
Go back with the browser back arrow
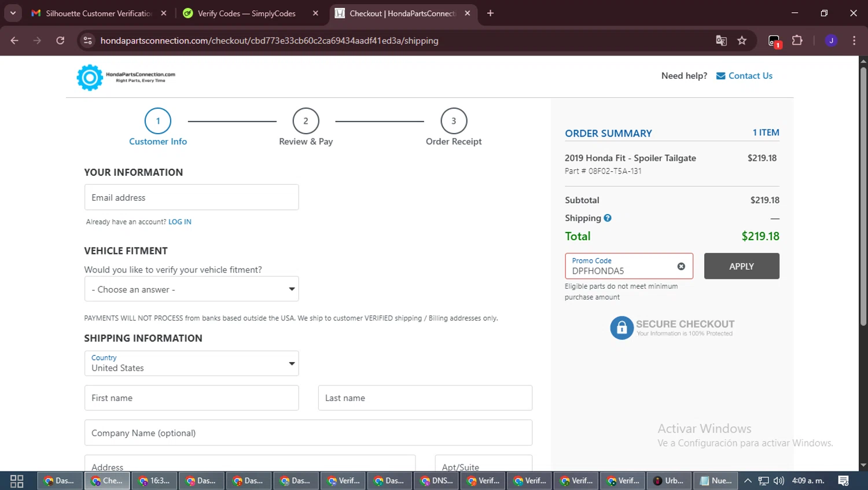pyautogui.click(x=14, y=40)
